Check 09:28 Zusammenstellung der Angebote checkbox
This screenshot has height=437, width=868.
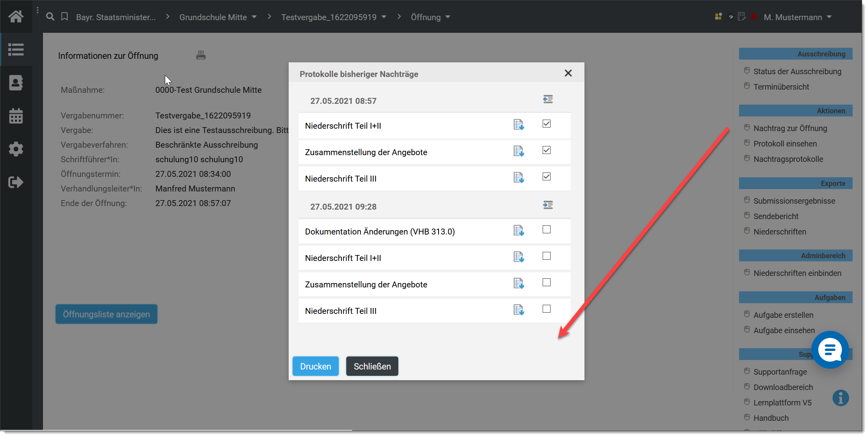(x=546, y=283)
